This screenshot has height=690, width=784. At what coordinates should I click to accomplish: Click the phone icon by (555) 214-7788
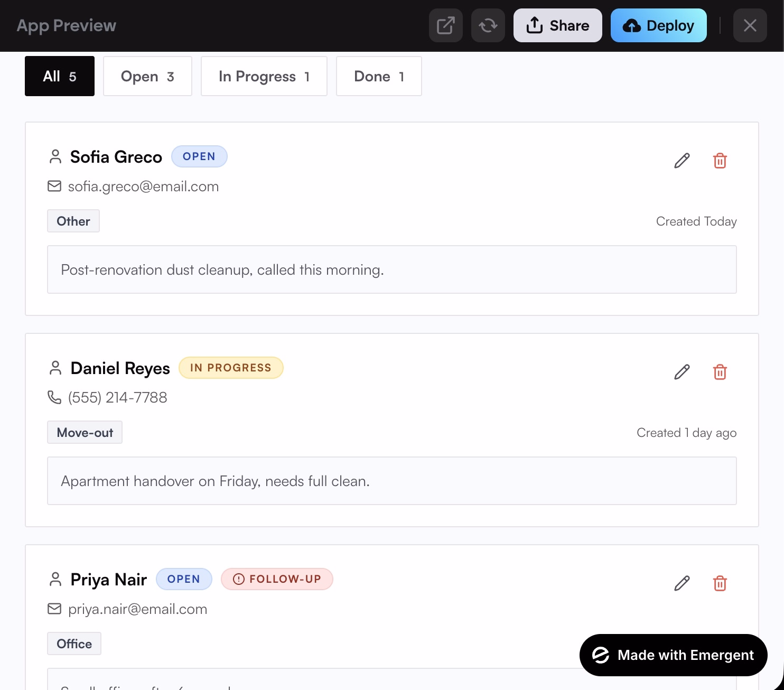click(54, 397)
